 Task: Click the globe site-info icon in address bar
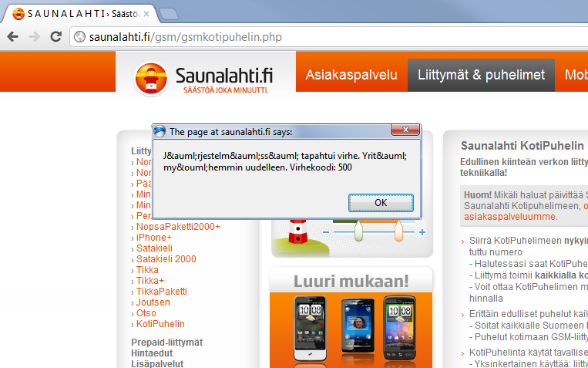pyautogui.click(x=79, y=37)
